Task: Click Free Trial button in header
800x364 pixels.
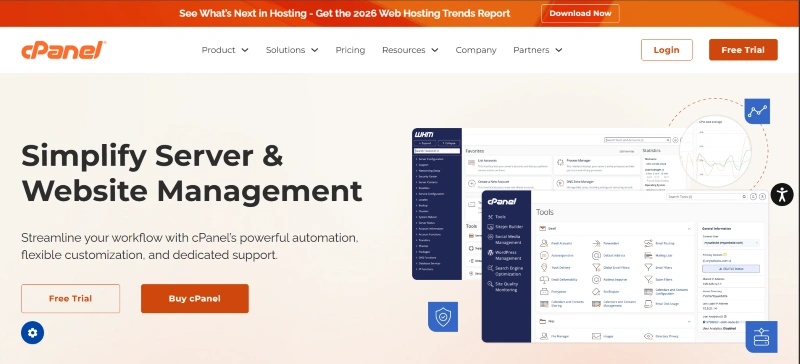Action: 743,50
